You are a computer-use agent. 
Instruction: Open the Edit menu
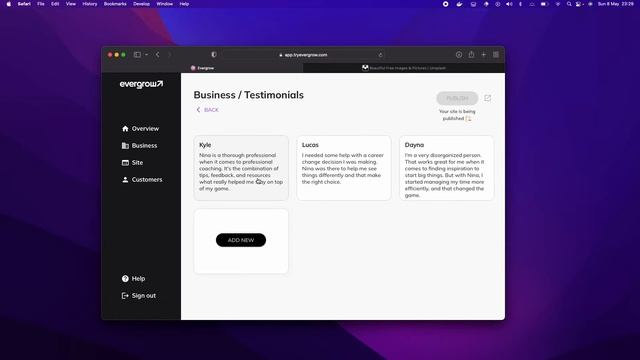pos(55,4)
